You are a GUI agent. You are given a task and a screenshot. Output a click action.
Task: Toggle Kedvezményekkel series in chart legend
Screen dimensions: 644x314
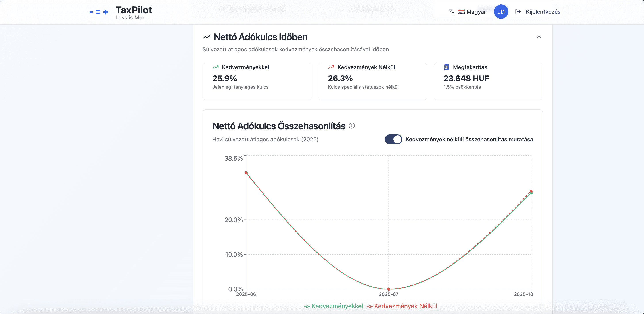[x=333, y=306]
